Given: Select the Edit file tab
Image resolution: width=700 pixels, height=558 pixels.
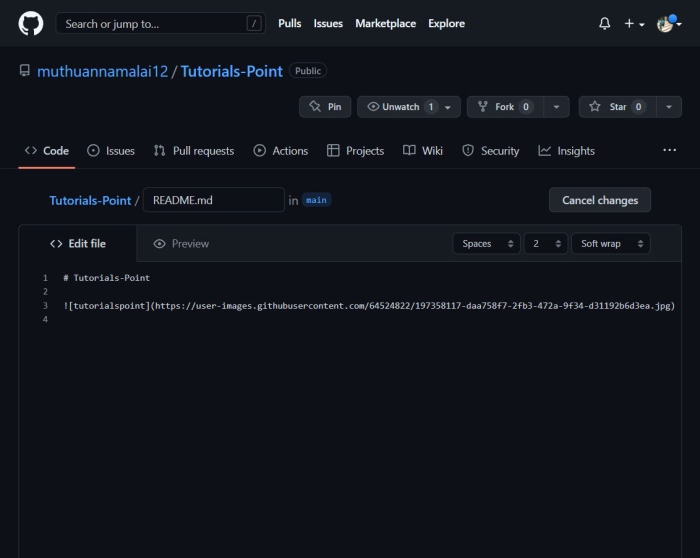Looking at the screenshot, I should pos(78,244).
